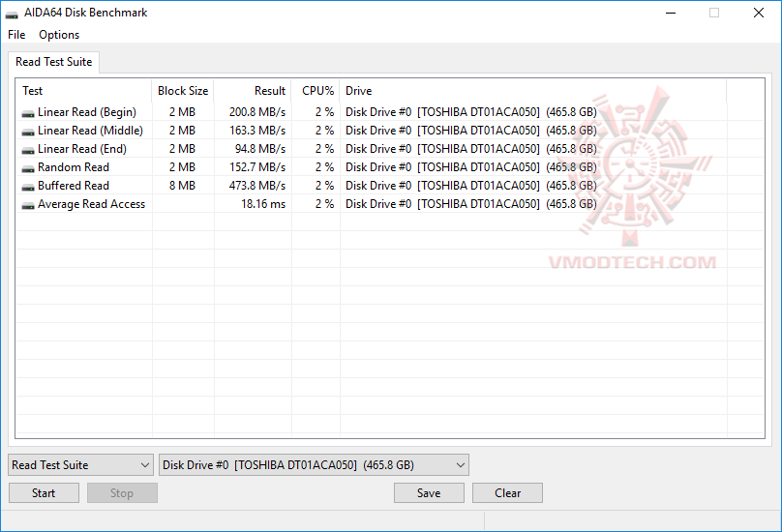Image resolution: width=782 pixels, height=532 pixels.
Task: Click the 94.8 MB/s result value
Action: 260,149
